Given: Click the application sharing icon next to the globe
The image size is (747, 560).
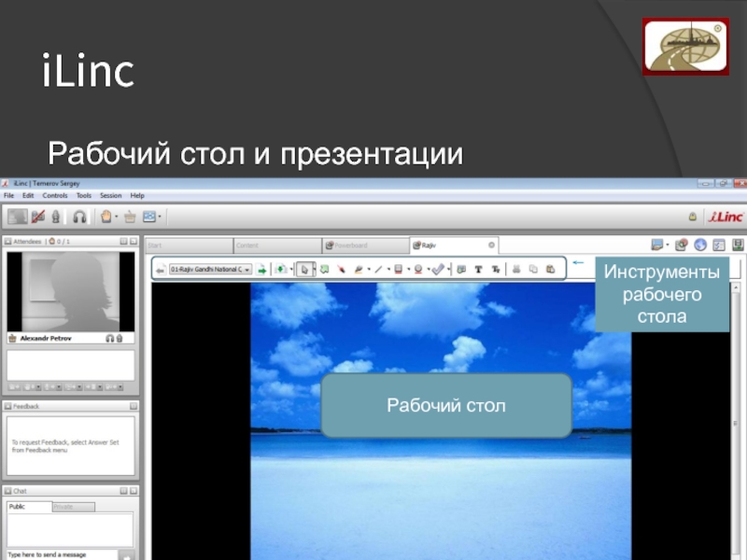Looking at the screenshot, I should pyautogui.click(x=682, y=245).
